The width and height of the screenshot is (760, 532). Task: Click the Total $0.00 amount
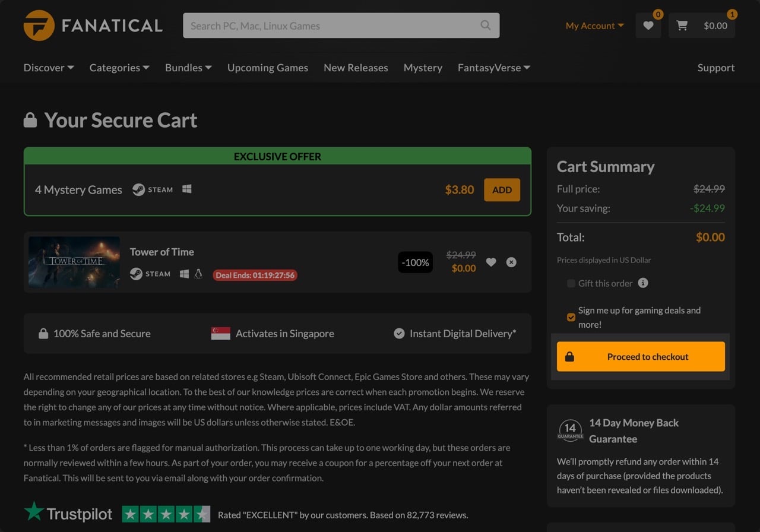[x=710, y=237]
